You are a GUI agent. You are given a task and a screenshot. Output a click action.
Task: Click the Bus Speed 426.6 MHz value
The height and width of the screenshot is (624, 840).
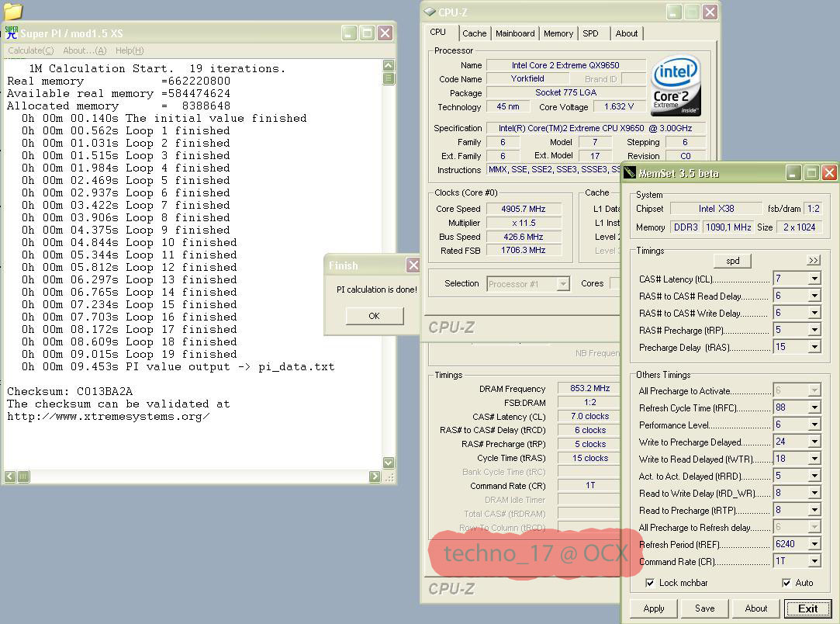524,237
